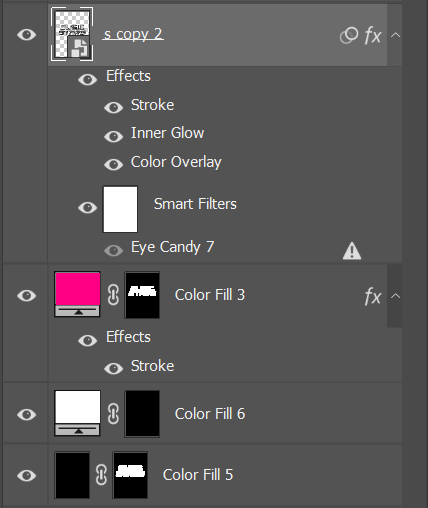
Task: Select the Color Fill 6 layer name
Action: (x=210, y=414)
